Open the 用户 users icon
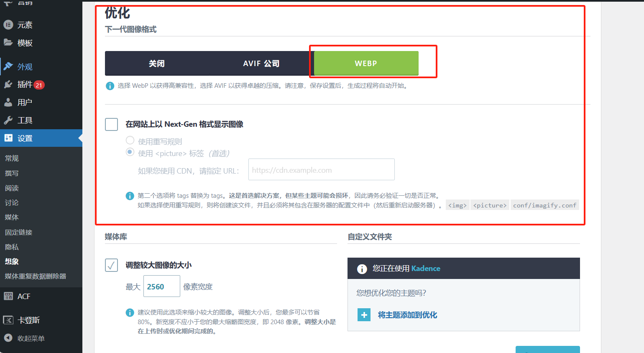The height and width of the screenshot is (353, 644). pos(9,102)
